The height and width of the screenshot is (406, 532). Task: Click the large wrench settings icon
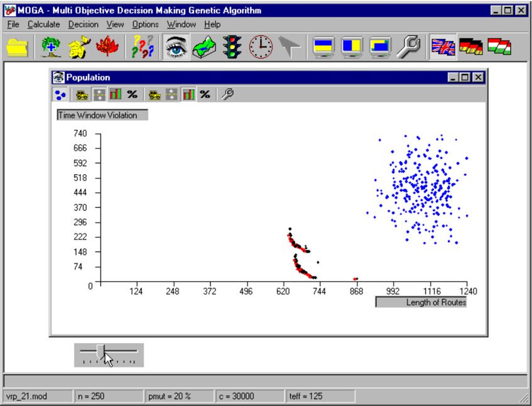408,47
